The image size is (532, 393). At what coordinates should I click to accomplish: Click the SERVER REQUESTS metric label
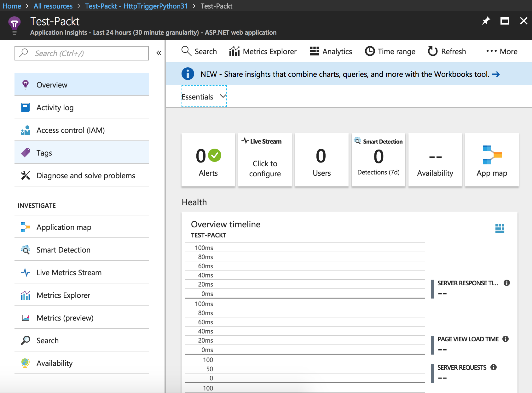tap(462, 367)
